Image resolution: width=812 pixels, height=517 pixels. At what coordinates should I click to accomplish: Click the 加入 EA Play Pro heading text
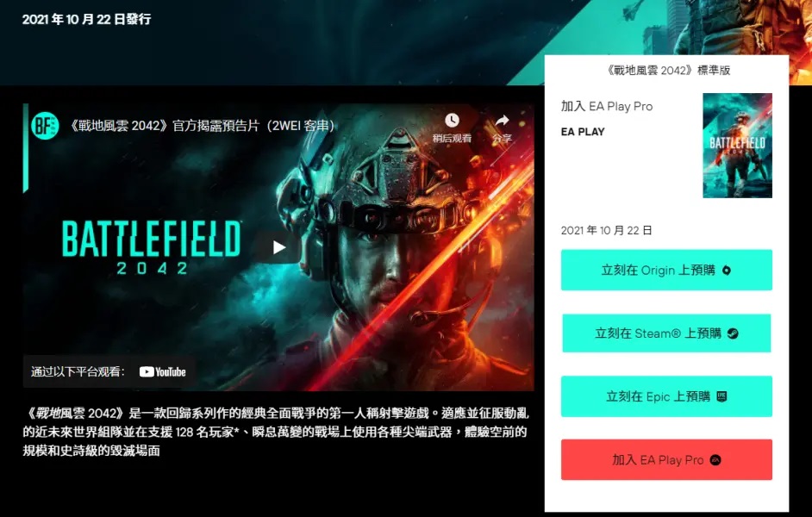point(606,106)
